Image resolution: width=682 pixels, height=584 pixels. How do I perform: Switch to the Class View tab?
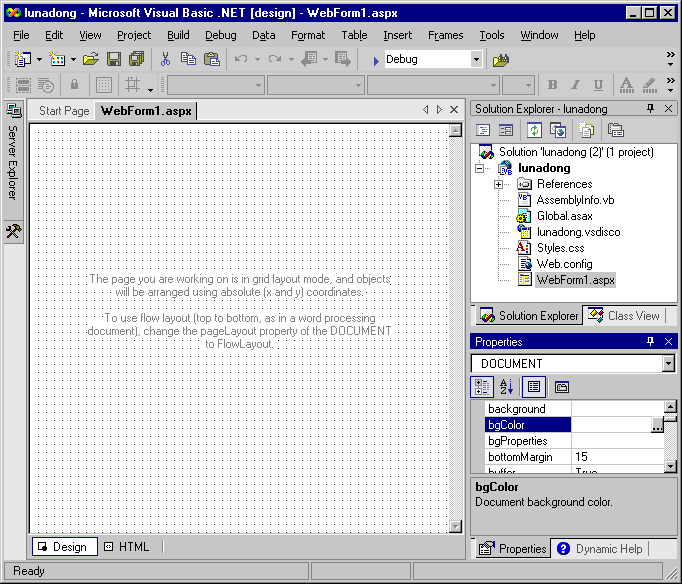tap(625, 316)
